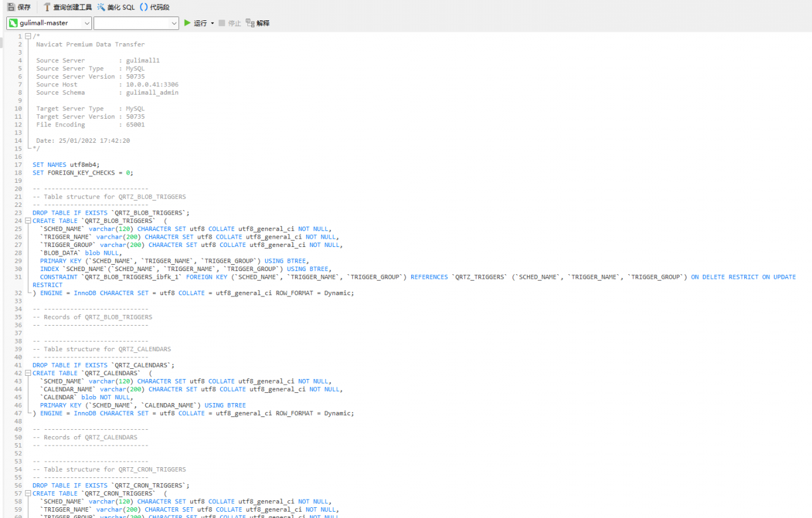Click the PRIMARY KEY (SCHED_NAME, CALENDAR_NAME) line
Image resolution: width=812 pixels, height=518 pixels.
click(x=143, y=405)
